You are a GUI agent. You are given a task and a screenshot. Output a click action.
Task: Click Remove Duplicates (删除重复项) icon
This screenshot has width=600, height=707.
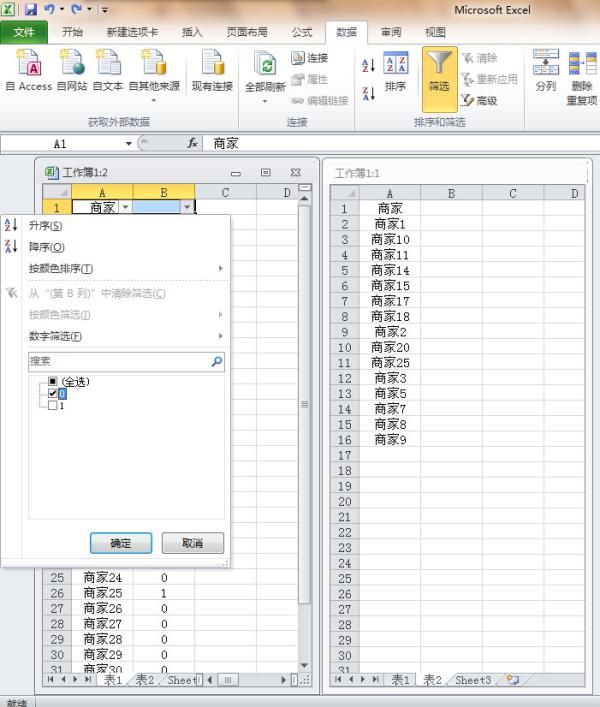pyautogui.click(x=582, y=77)
